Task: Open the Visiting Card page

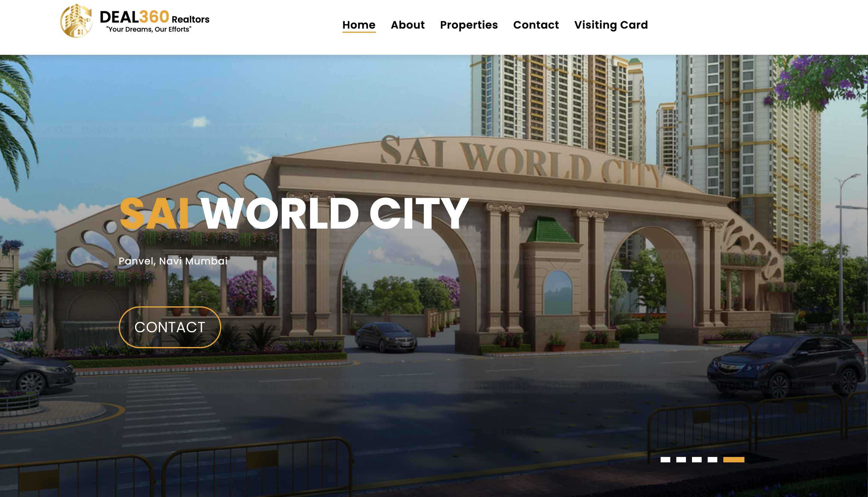Action: pyautogui.click(x=611, y=25)
